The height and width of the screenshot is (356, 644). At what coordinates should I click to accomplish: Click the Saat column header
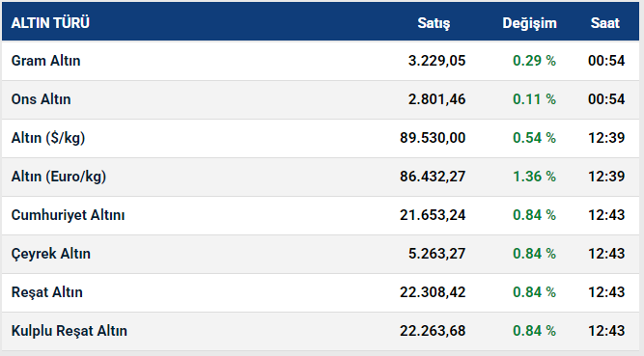click(x=605, y=23)
